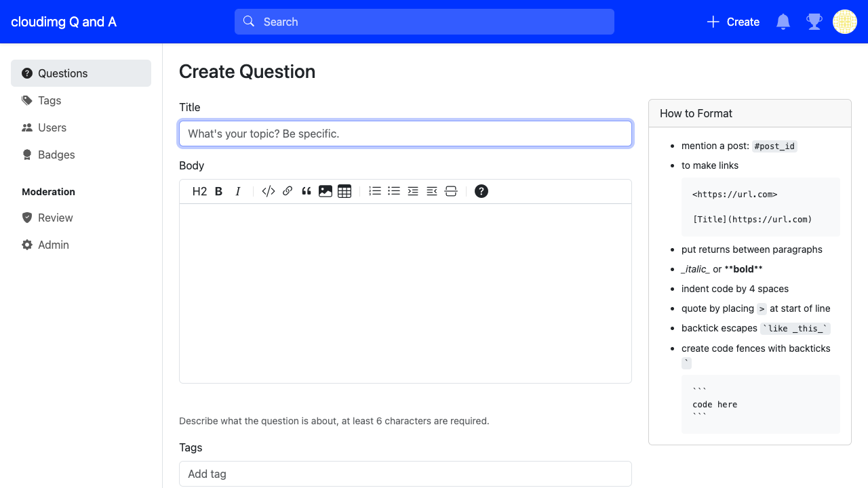
Task: Click the How to Format panel header
Action: click(750, 113)
